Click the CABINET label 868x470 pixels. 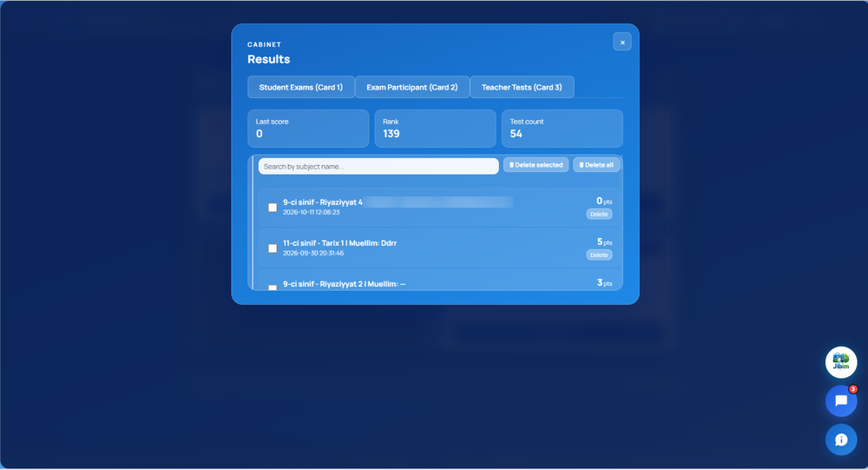pos(264,44)
